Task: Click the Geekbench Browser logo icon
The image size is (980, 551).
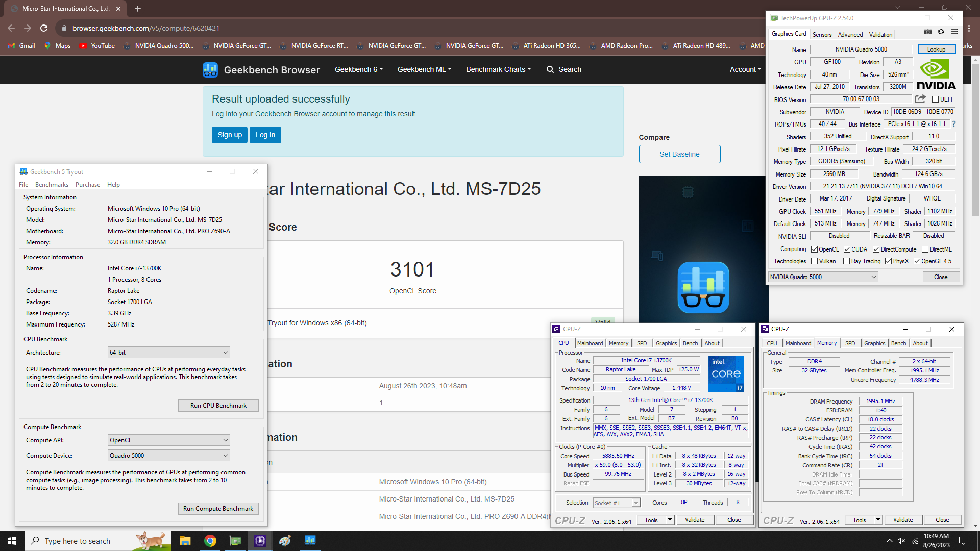Action: point(210,70)
